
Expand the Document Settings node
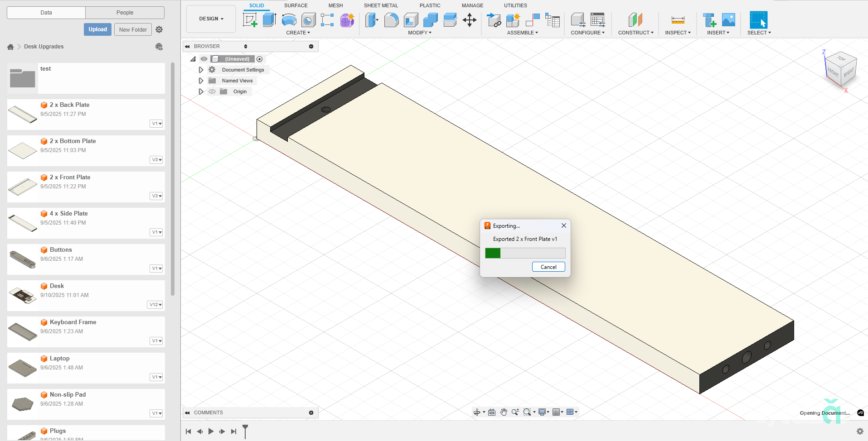(201, 70)
